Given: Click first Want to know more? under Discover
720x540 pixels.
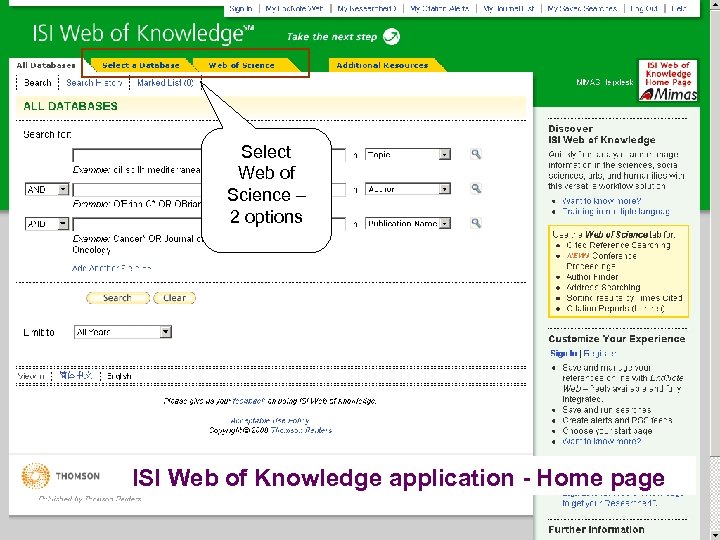Looking at the screenshot, I should tap(601, 201).
